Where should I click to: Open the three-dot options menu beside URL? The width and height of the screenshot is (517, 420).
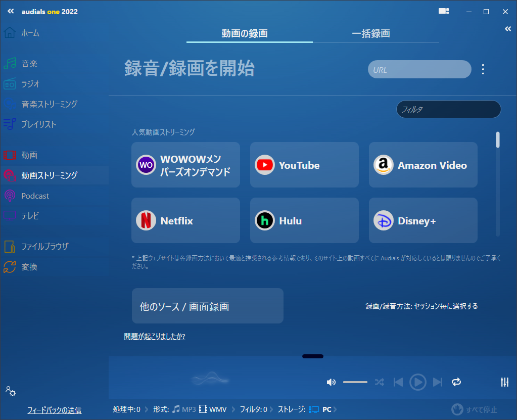(483, 69)
